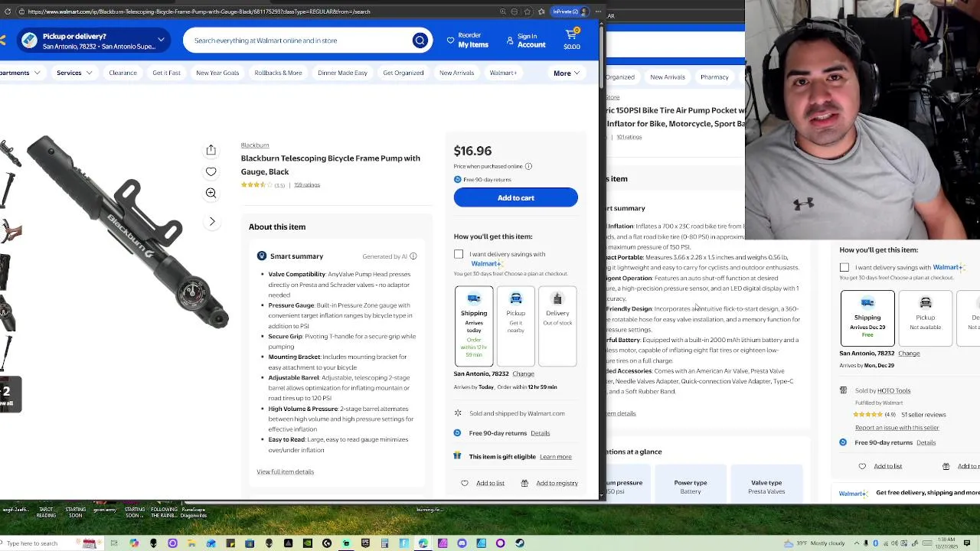The width and height of the screenshot is (980, 551).
Task: Open free 90-day returns Details in right window
Action: tap(926, 443)
